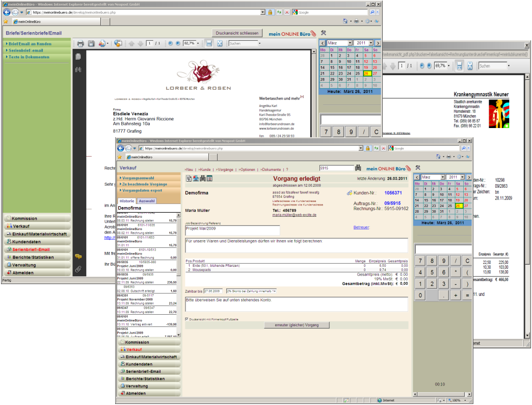The height and width of the screenshot is (405, 532).
Task: Open attachments paperclip in Briefe PDF sidebar
Action: pyautogui.click(x=78, y=269)
